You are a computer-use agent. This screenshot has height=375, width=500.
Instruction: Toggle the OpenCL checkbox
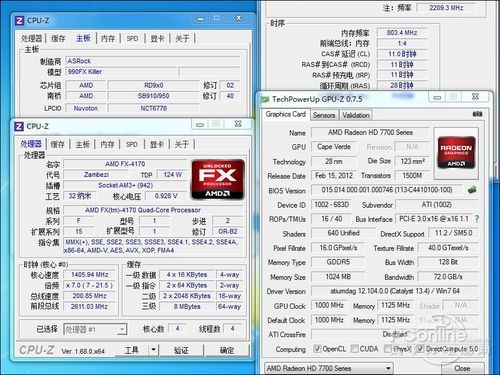317,349
